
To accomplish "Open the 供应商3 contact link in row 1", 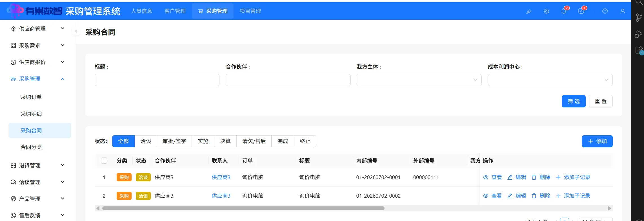I will (221, 177).
